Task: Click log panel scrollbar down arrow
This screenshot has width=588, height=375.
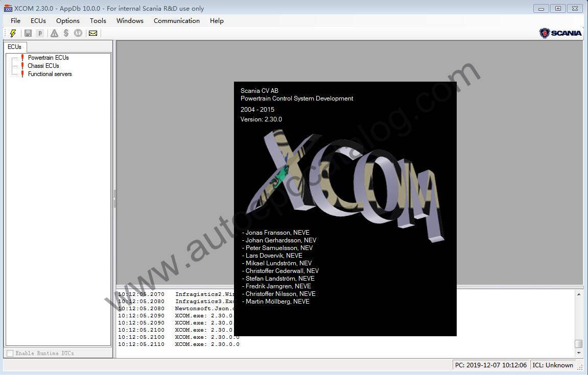Action: [579, 353]
